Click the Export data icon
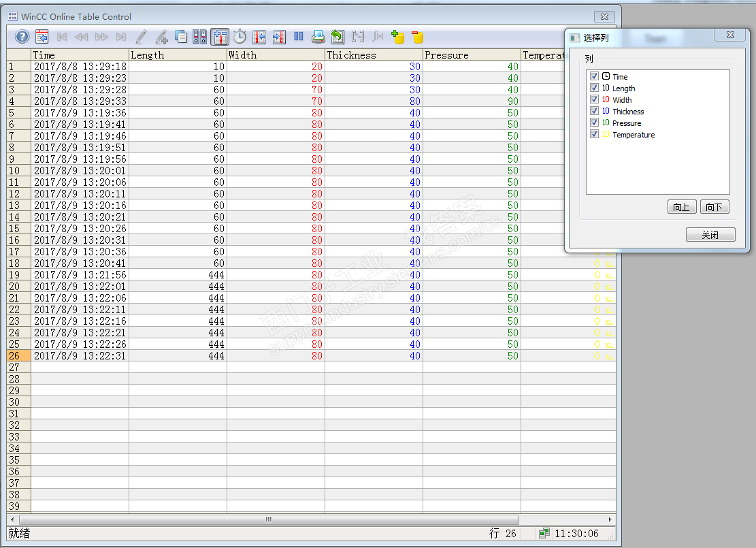Viewport: 756px width, 548px height. tap(338, 37)
